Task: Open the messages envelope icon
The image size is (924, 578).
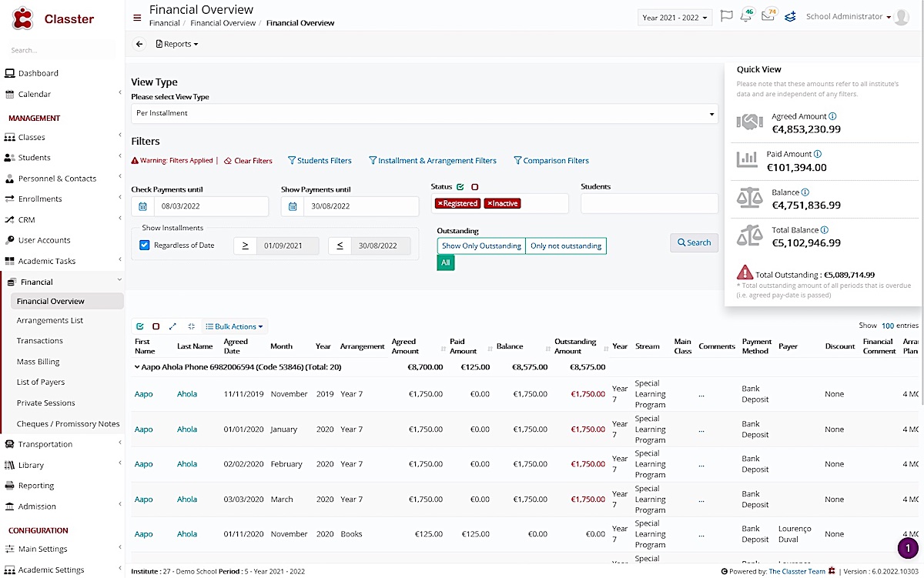Action: (768, 16)
